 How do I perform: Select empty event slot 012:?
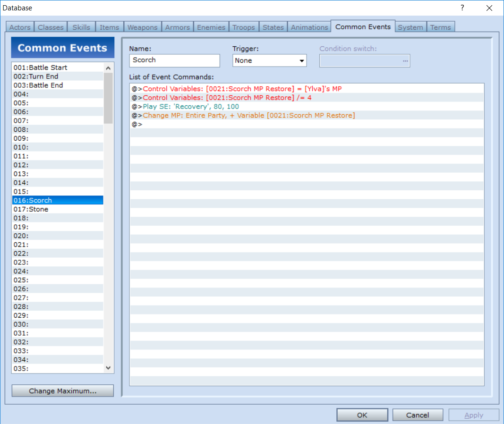58,165
